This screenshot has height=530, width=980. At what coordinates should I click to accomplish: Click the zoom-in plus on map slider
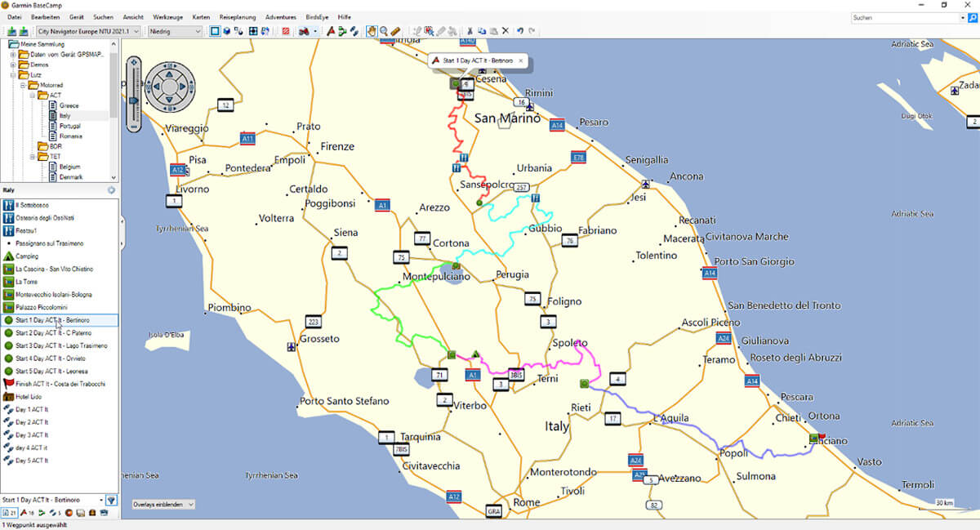pos(134,62)
